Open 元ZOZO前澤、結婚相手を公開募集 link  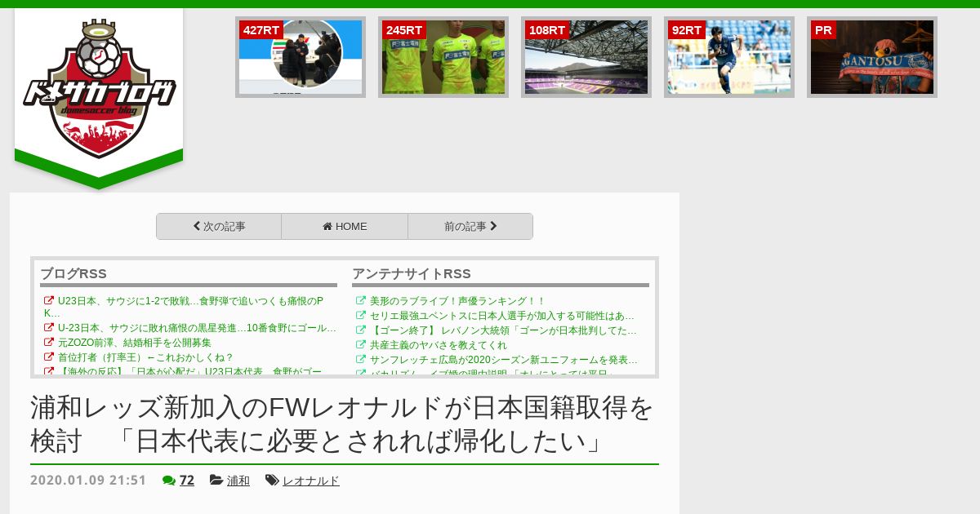135,343
